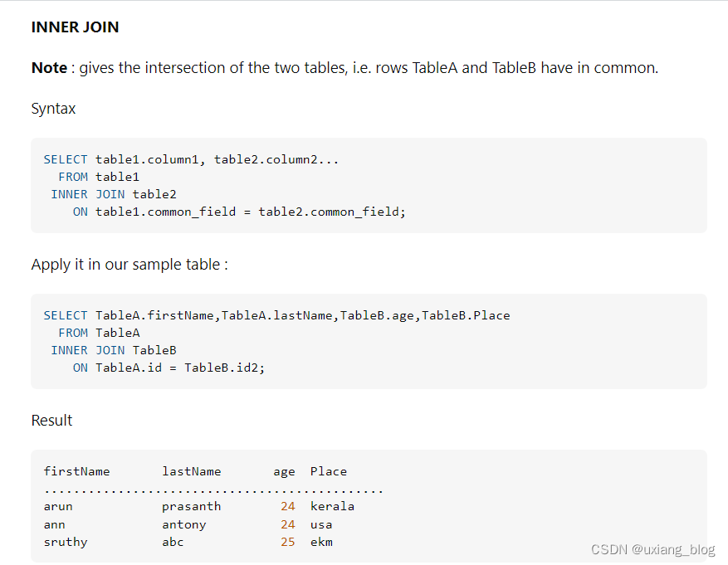The height and width of the screenshot is (565, 728).
Task: Click TableA.firstName in the sample query
Action: pyautogui.click(x=154, y=315)
